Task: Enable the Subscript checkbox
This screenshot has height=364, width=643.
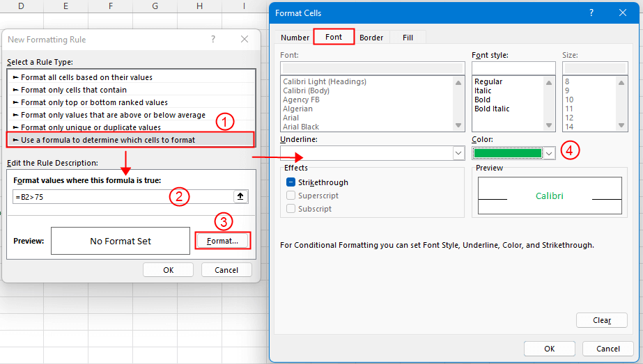Action: point(290,209)
